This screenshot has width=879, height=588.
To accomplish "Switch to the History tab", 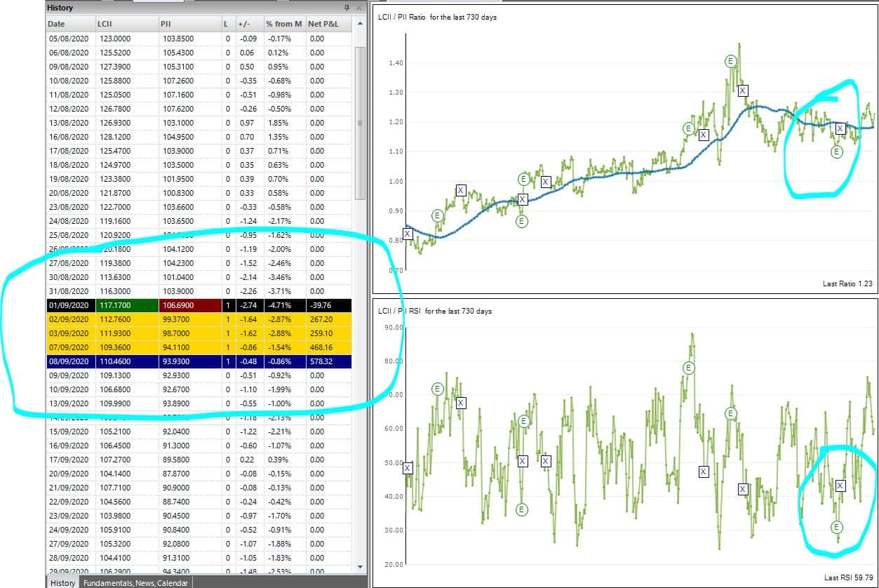I will pyautogui.click(x=62, y=582).
